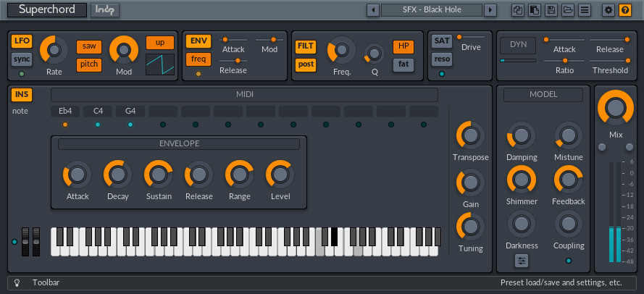Click the Transpose knob
The image size is (644, 294).
(471, 135)
